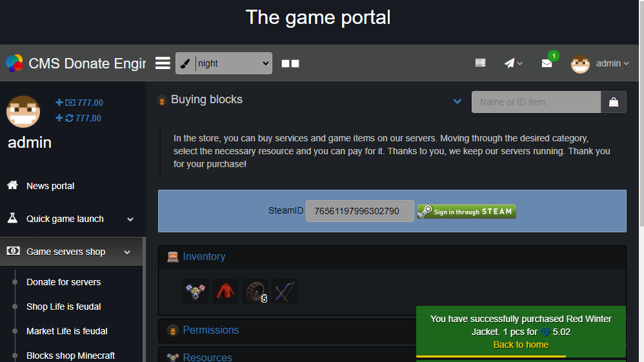Expand the admin user menu
Viewport: 644px width, 362px height.
(x=600, y=63)
